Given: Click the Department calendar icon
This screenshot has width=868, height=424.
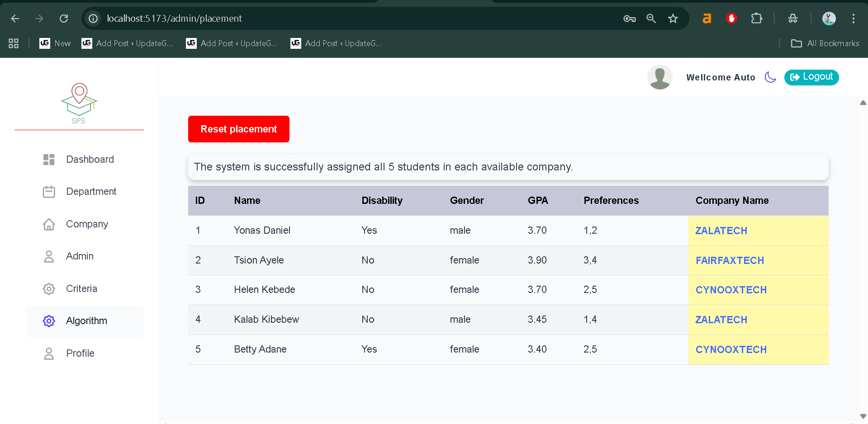Looking at the screenshot, I should coord(48,191).
